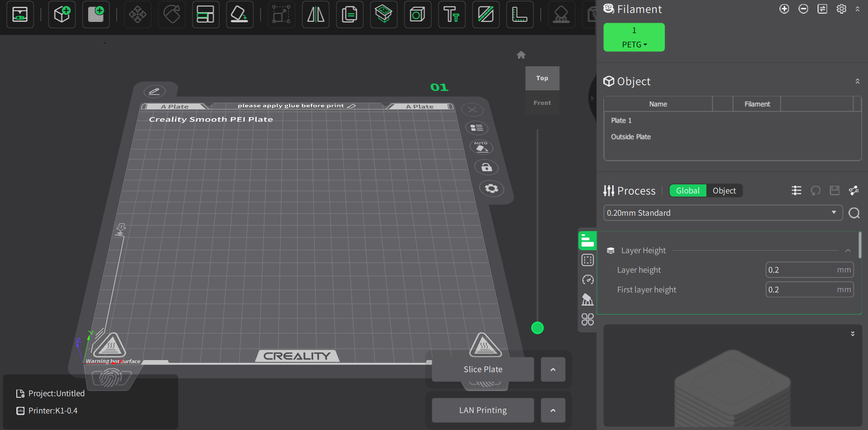868x430 pixels.
Task: Click the green layer slider handle
Action: pyautogui.click(x=538, y=328)
